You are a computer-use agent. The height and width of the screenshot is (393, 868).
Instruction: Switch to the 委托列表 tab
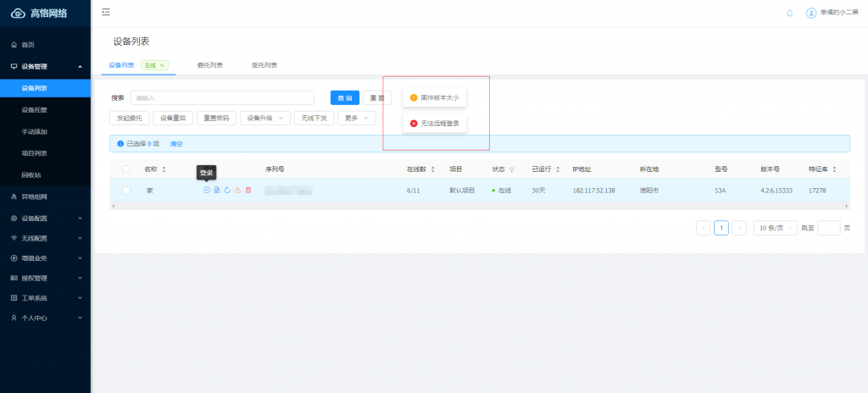pos(210,65)
